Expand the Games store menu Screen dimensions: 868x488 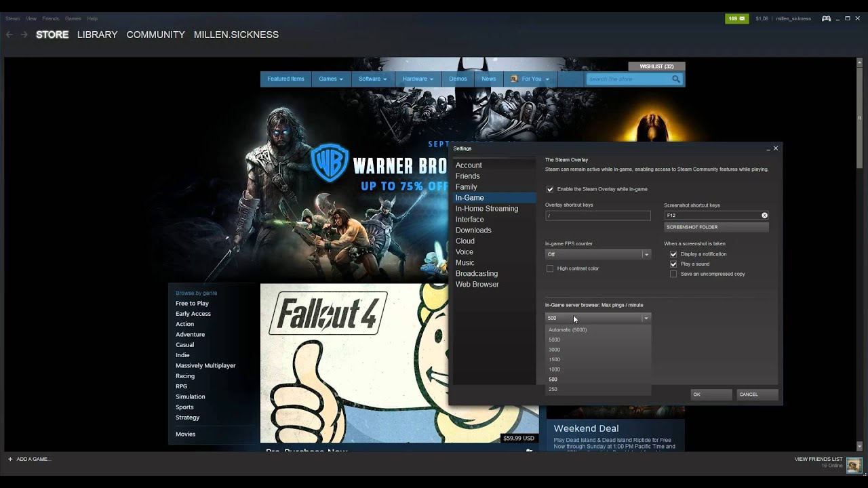point(331,79)
